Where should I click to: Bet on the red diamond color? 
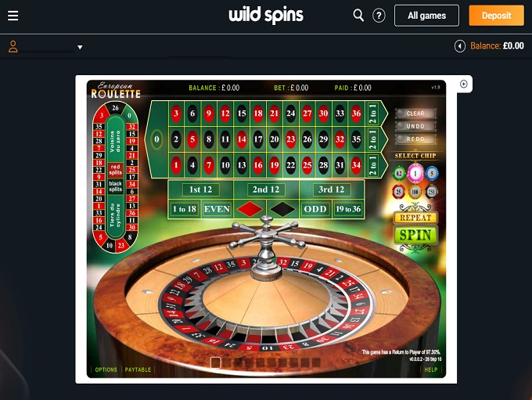point(250,209)
